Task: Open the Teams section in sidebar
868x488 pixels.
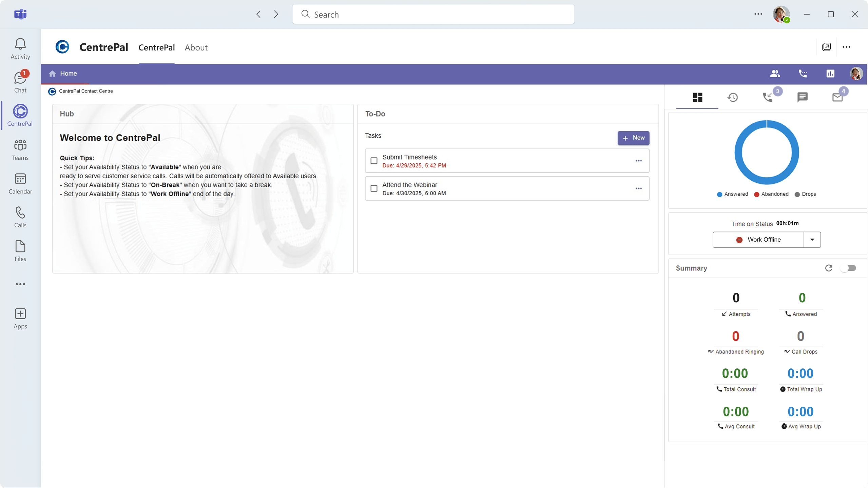Action: click(x=20, y=150)
